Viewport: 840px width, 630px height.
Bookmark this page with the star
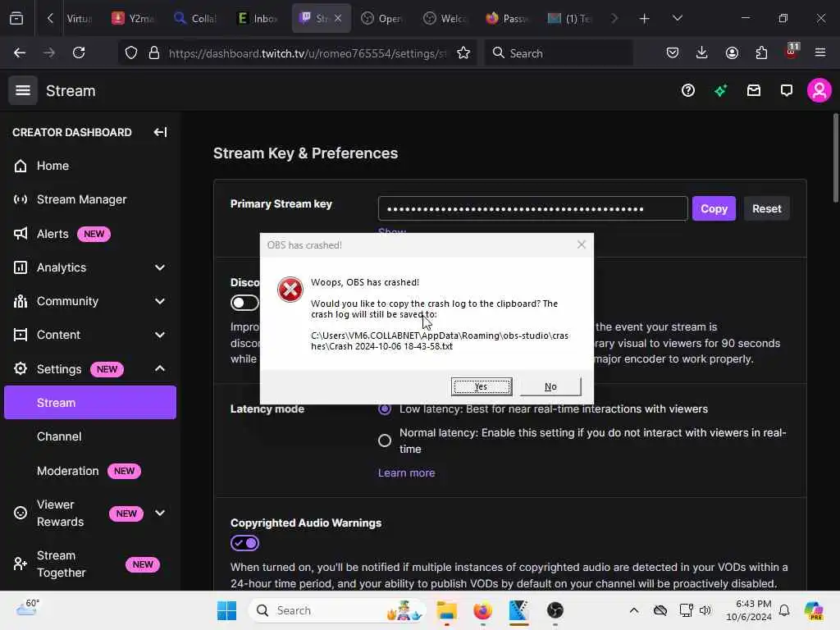tap(463, 52)
